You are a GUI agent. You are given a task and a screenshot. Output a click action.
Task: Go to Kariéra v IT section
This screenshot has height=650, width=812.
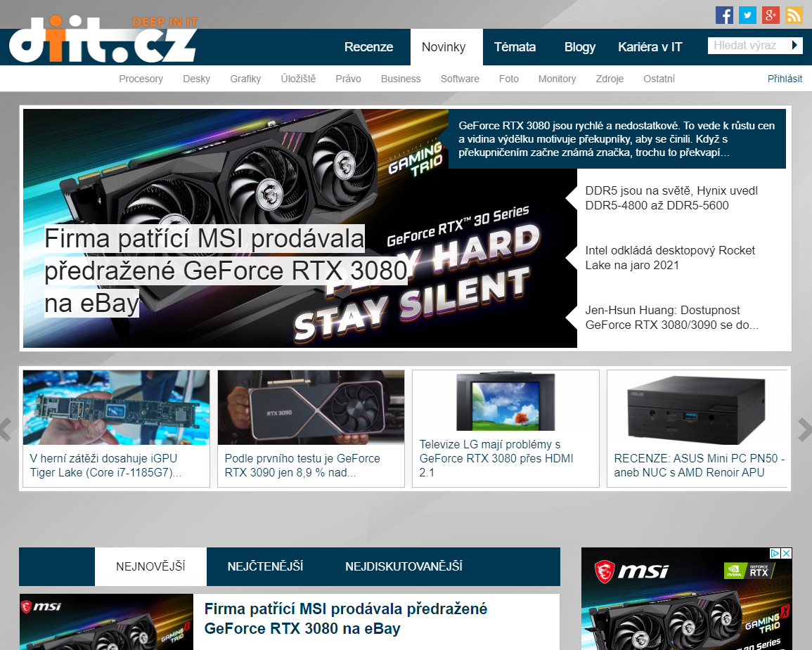coord(650,47)
